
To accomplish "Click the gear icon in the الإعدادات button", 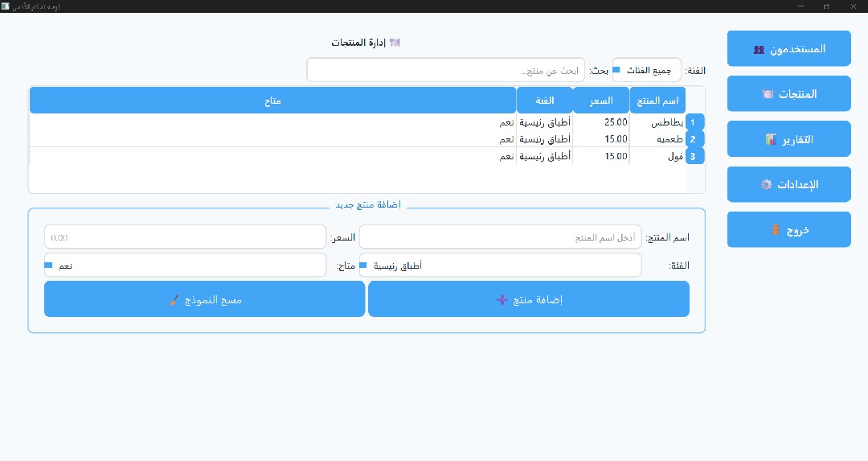I will (766, 184).
